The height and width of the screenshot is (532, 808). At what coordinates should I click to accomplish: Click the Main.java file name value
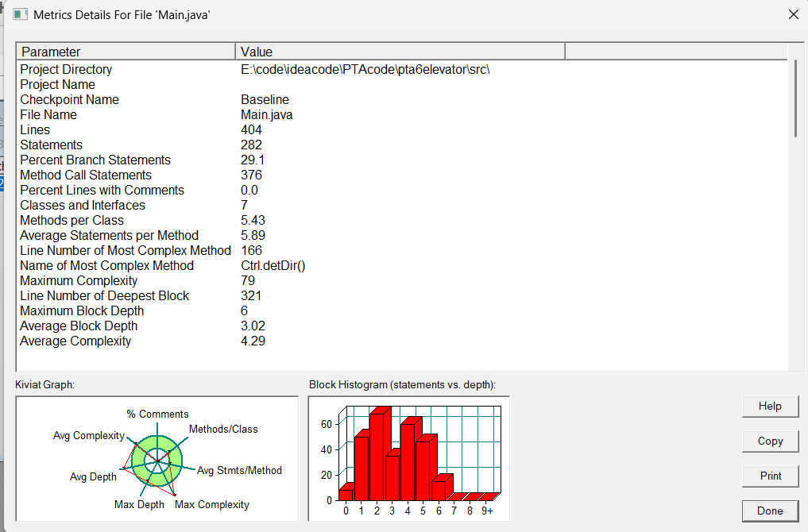(266, 115)
